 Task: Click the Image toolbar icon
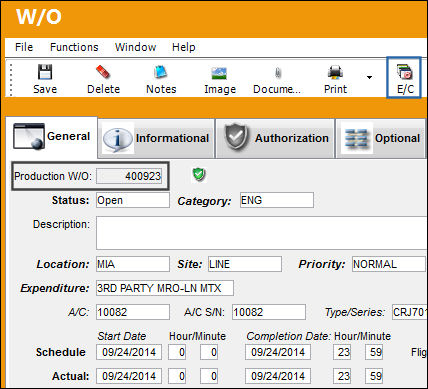click(219, 73)
